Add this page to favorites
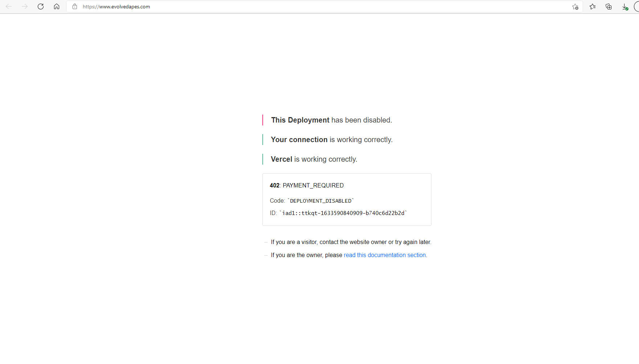This screenshot has height=364, width=639. click(x=575, y=7)
